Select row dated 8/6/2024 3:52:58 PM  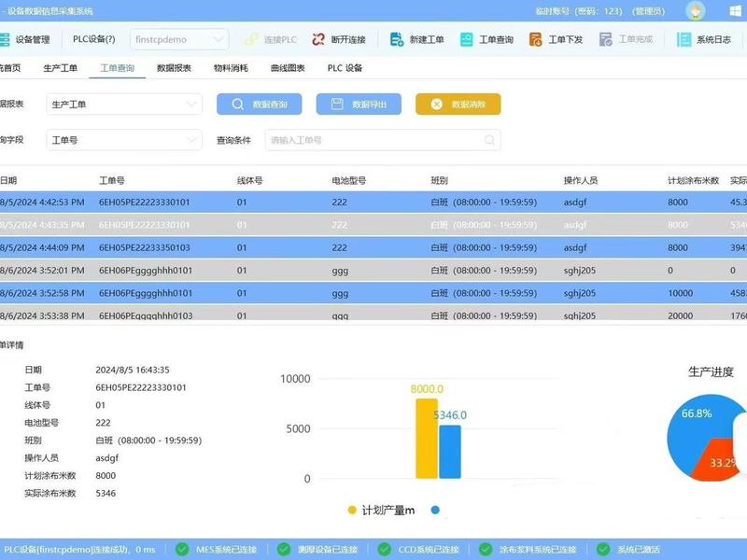373,293
